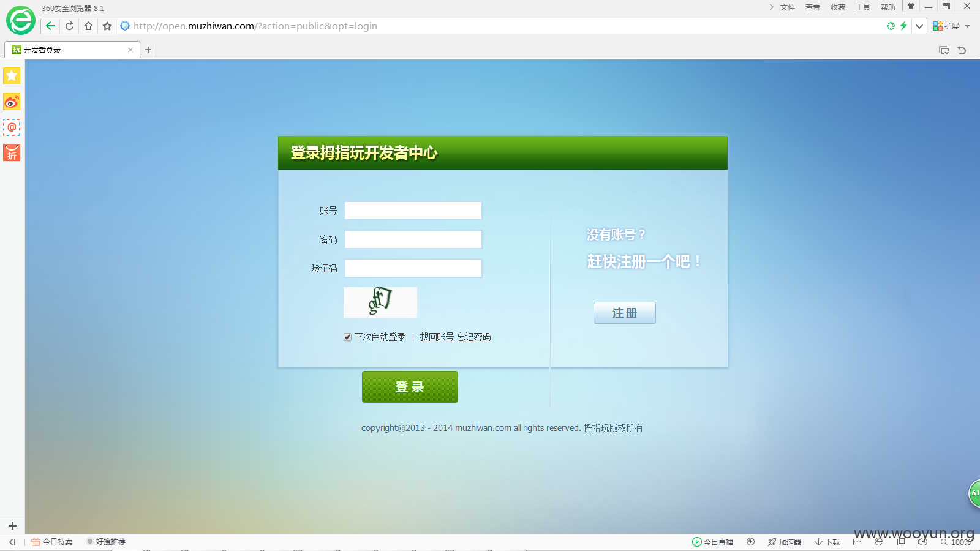Open 今日特卖 in status bar

(x=52, y=542)
